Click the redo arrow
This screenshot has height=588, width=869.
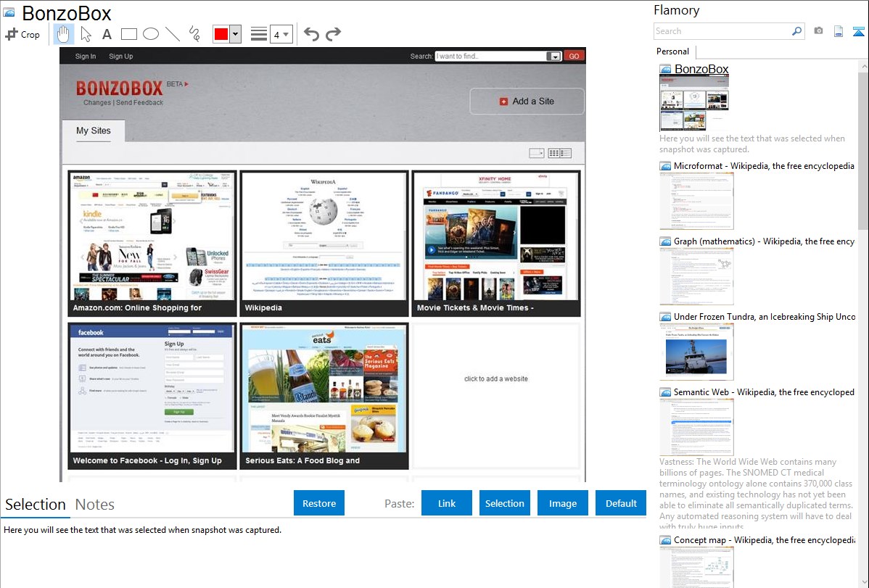[333, 34]
